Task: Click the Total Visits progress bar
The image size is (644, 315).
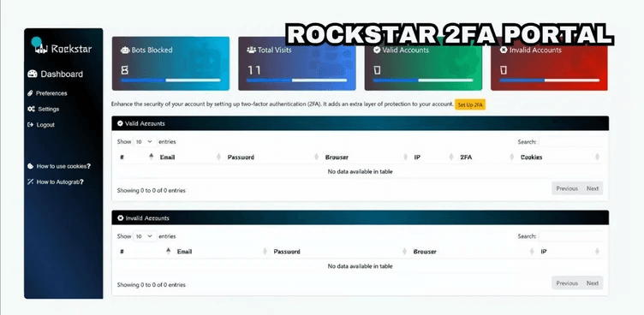Action: [x=297, y=80]
